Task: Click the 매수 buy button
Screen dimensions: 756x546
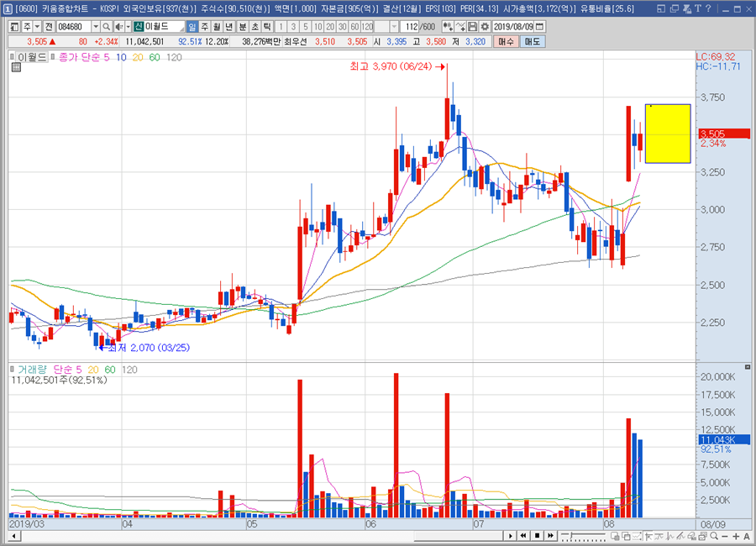Action: (x=506, y=42)
